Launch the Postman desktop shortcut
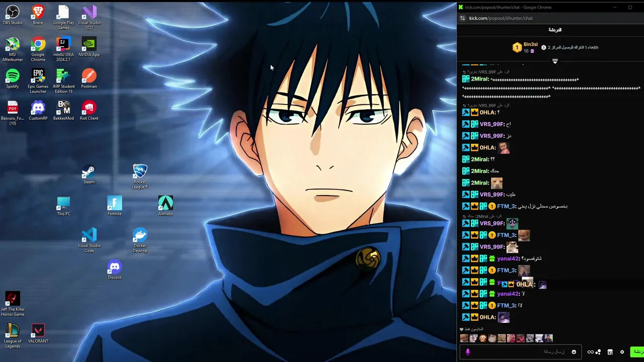Image resolution: width=644 pixels, height=362 pixels. tap(89, 78)
